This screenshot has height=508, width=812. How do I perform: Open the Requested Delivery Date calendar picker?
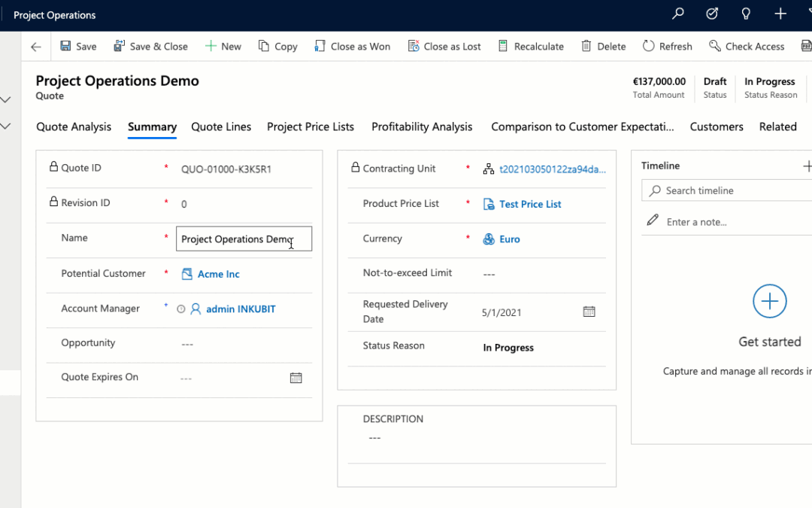coord(589,312)
